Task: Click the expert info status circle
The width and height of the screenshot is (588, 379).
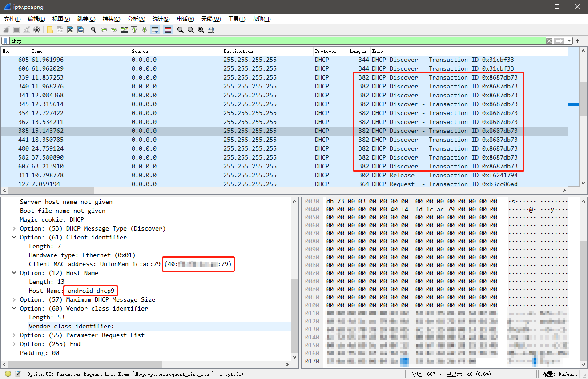Action: tap(8, 374)
